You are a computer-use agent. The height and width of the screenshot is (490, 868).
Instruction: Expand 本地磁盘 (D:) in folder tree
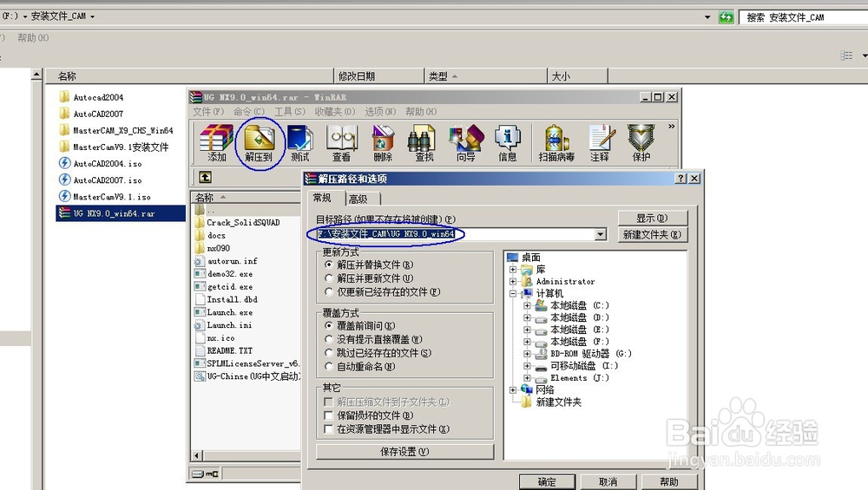click(527, 317)
